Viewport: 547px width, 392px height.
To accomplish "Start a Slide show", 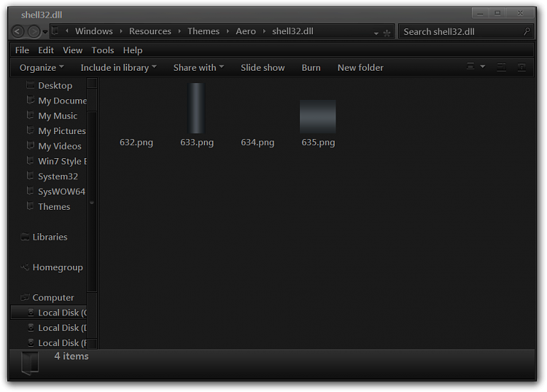I will [x=263, y=68].
